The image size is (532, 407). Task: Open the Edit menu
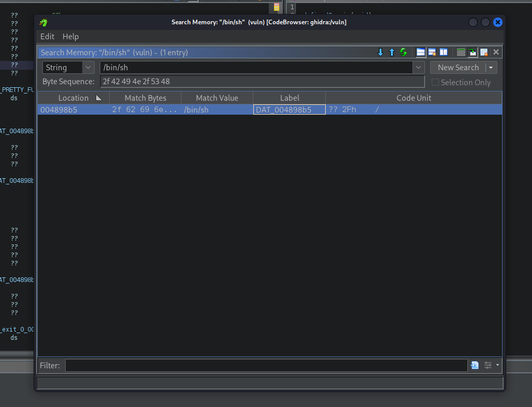tap(47, 37)
